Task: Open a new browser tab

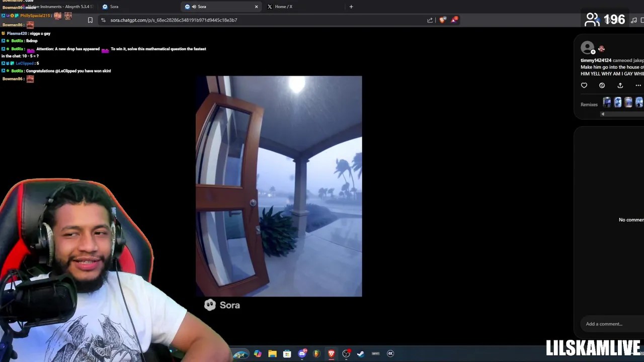Action: [x=351, y=7]
